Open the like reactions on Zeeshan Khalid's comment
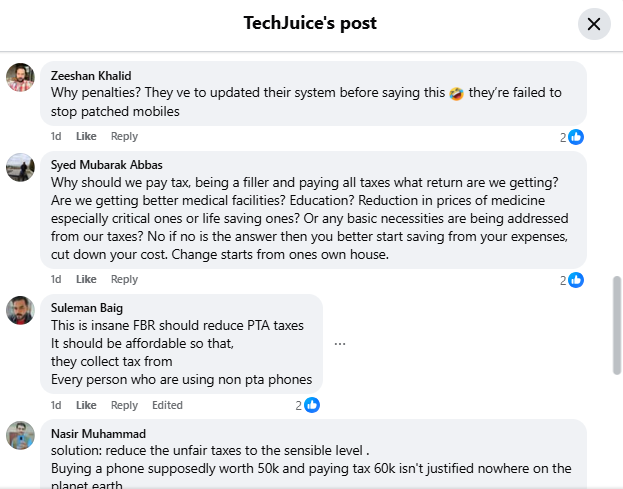623x489 pixels. click(x=572, y=137)
